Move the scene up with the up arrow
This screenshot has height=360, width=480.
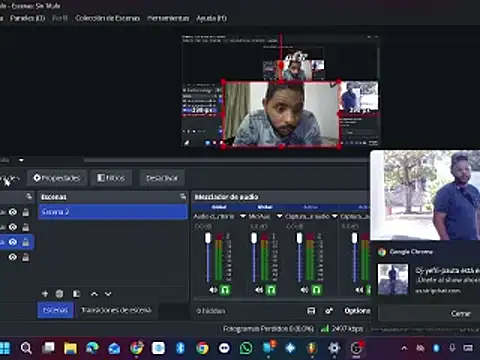click(94, 294)
